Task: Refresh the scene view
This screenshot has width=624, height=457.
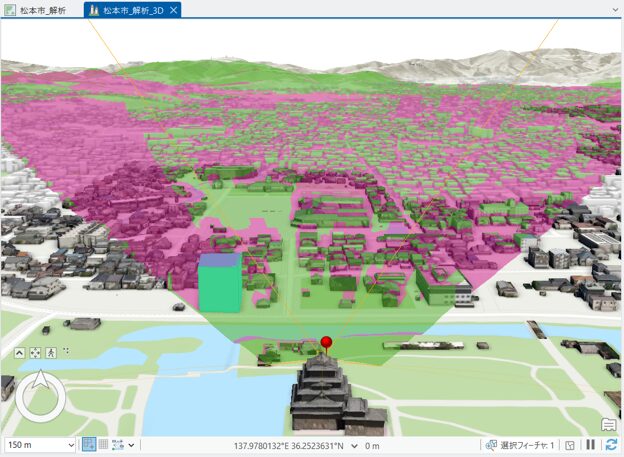Action: coord(610,445)
